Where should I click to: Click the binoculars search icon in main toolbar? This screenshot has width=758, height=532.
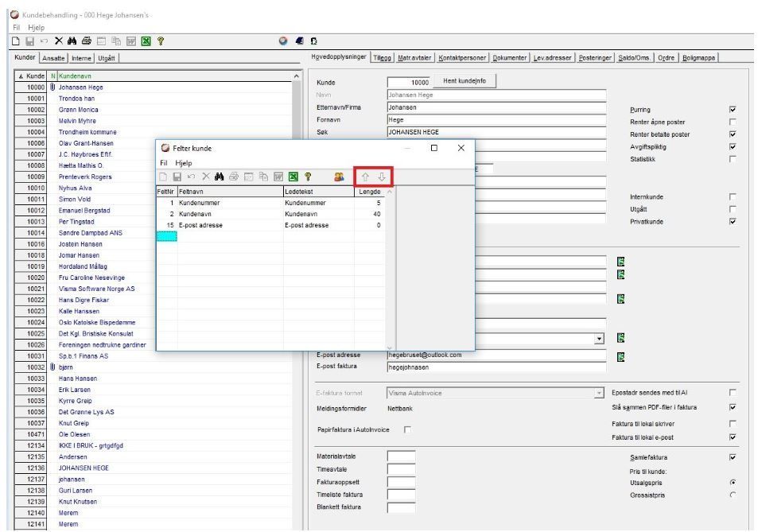(72, 41)
